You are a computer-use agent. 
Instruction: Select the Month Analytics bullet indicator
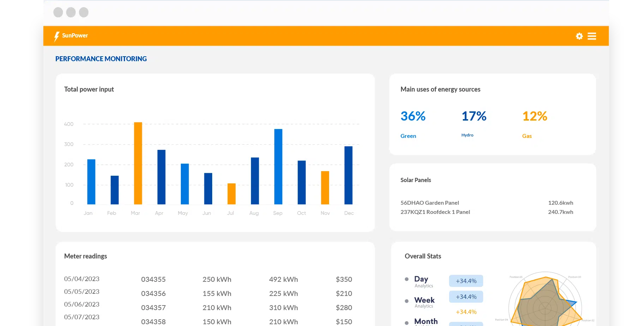[406, 322]
